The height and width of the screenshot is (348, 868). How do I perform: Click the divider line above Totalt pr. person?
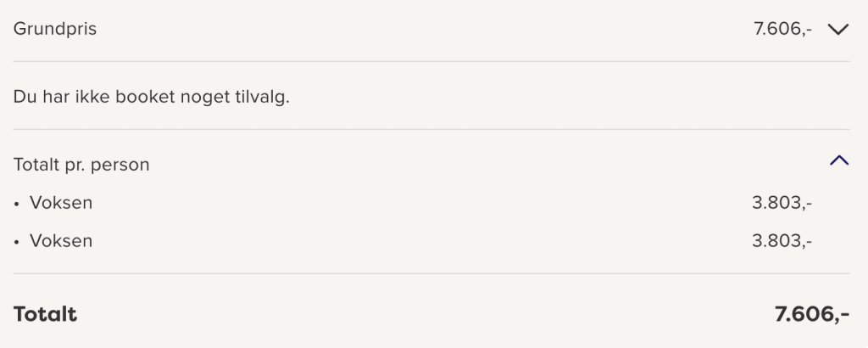coord(431,130)
